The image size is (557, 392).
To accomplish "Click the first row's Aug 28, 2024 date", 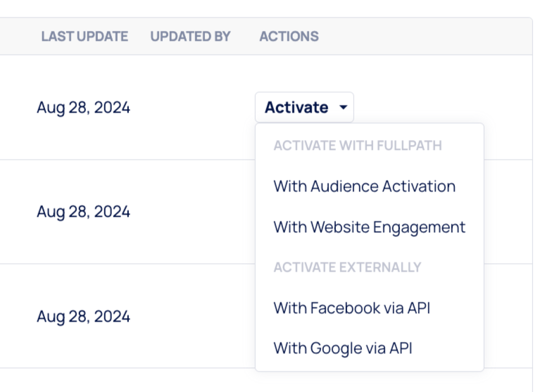I will coord(83,108).
